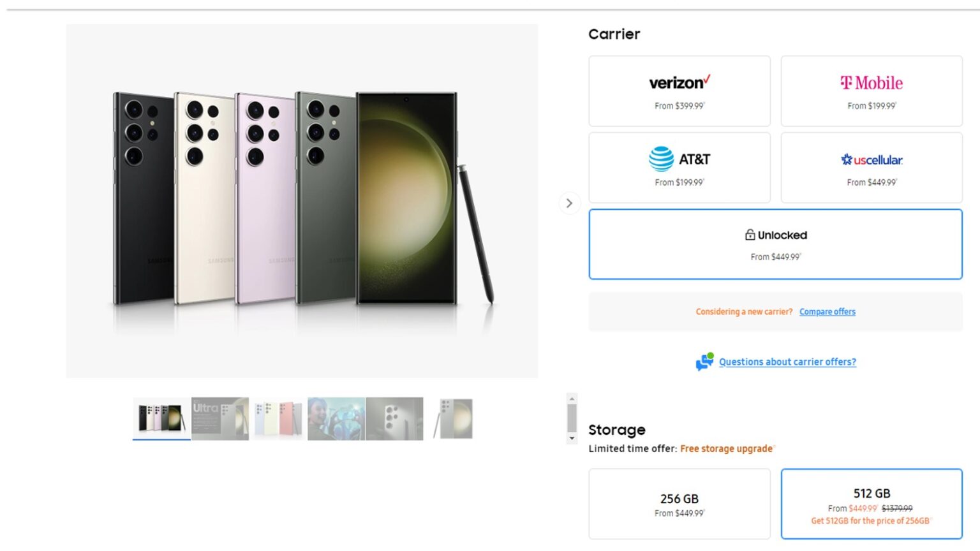Click the small scrollbar up arrow
The width and height of the screenshot is (980, 551).
point(572,399)
